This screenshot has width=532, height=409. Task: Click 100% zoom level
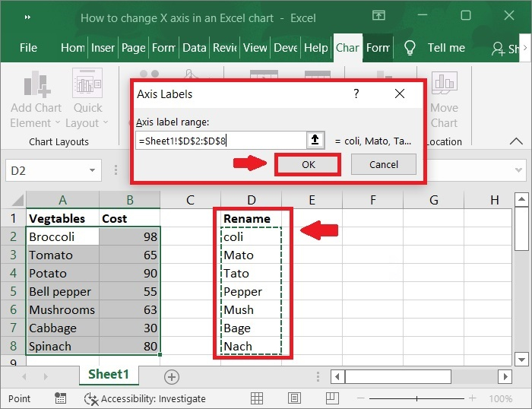pos(500,398)
